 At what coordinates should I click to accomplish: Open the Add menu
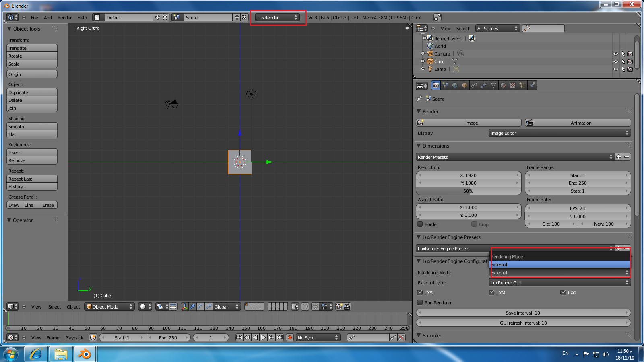click(47, 18)
